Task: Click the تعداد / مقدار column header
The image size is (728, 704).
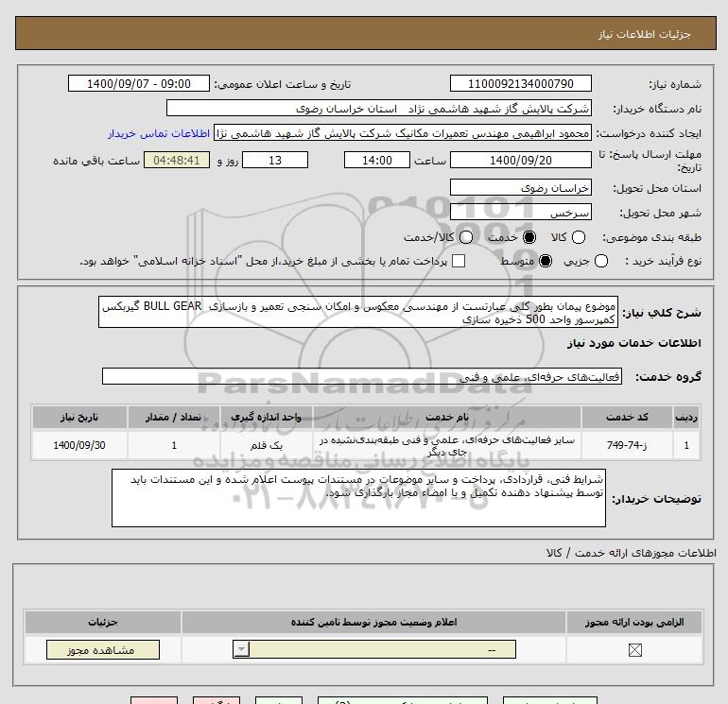Action: 174,417
